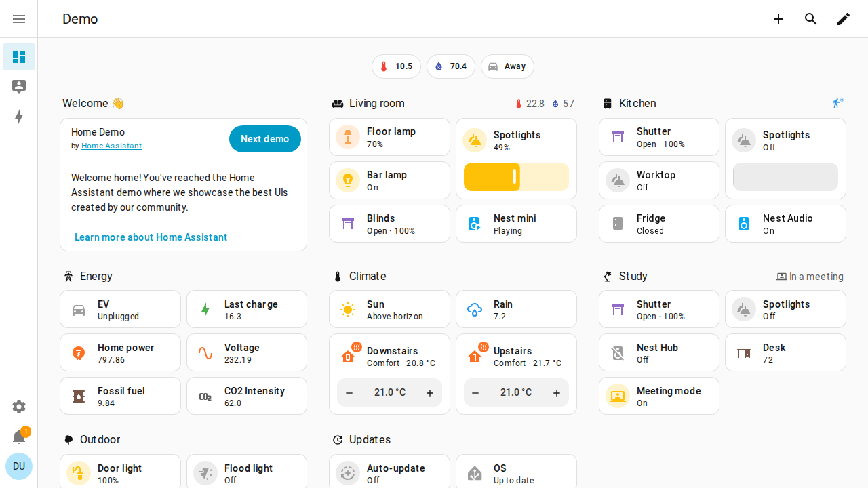Toggle the Kitchen Spotlights icon

point(744,140)
